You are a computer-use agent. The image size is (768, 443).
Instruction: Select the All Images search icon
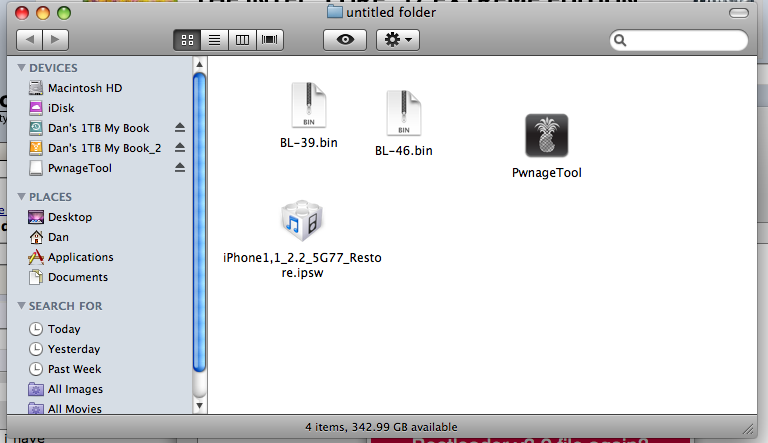tap(36, 389)
